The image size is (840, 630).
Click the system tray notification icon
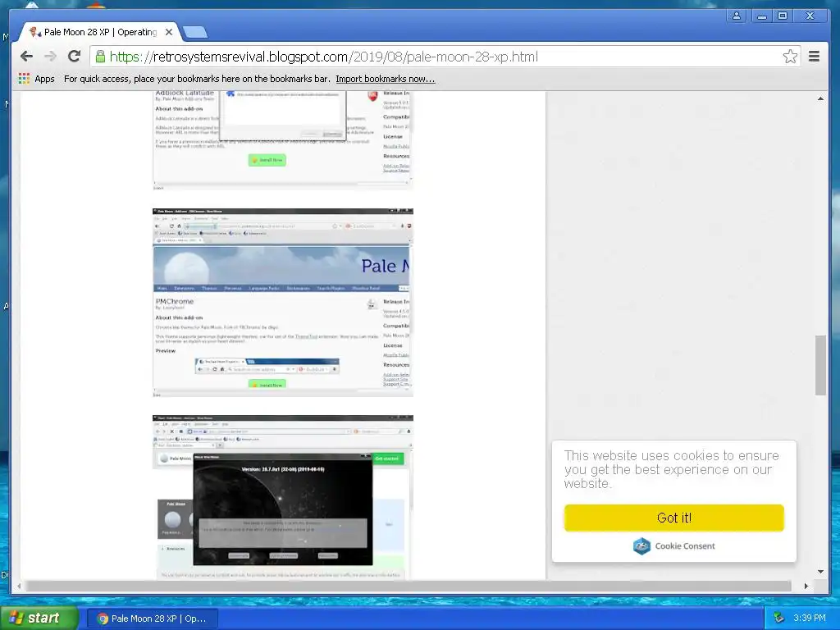(779, 619)
